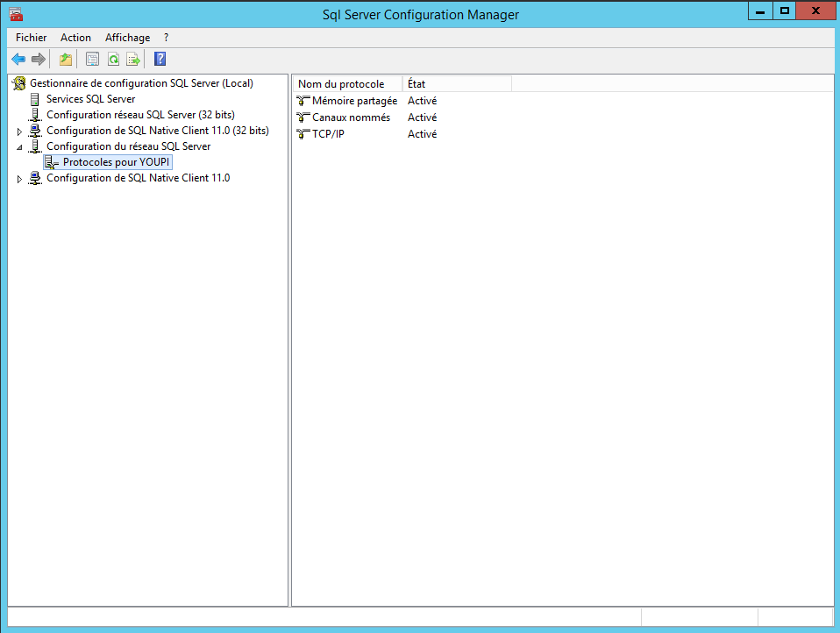840x633 pixels.
Task: Click icon of SQL Native Client 11.0 (32 bits)
Action: click(x=35, y=131)
